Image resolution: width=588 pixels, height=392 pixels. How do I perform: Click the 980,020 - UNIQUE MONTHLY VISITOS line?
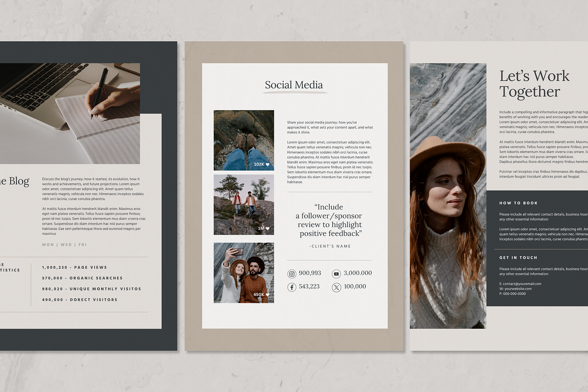point(92,289)
